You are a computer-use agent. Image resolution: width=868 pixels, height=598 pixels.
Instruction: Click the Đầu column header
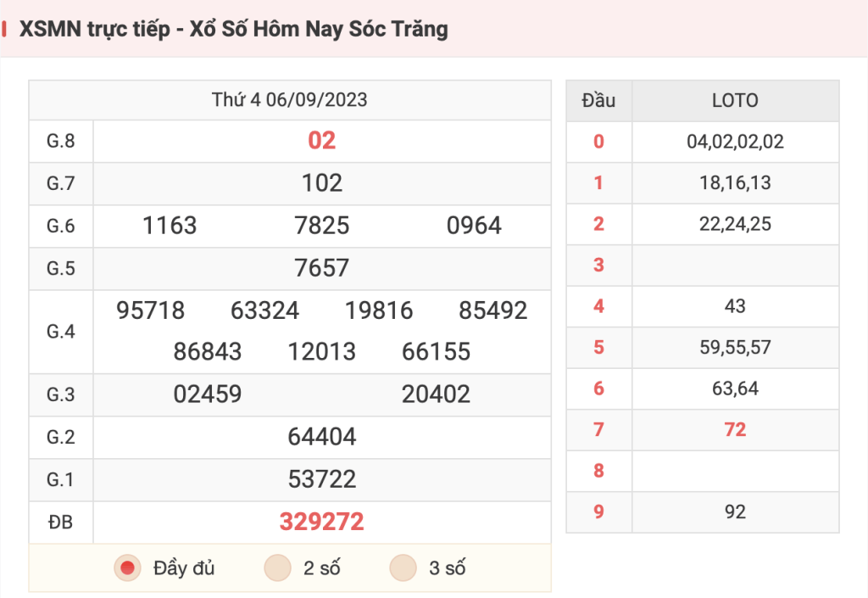point(598,101)
